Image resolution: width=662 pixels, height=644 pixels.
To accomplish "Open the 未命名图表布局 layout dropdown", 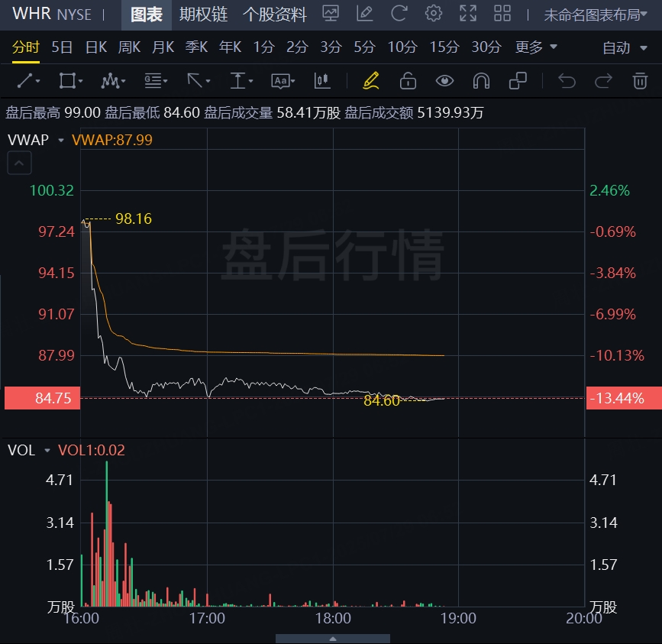I will point(596,15).
